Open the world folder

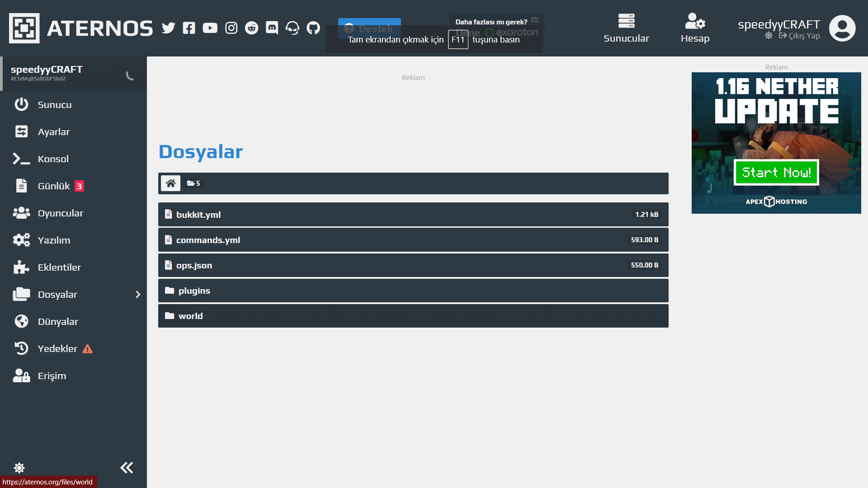click(413, 316)
